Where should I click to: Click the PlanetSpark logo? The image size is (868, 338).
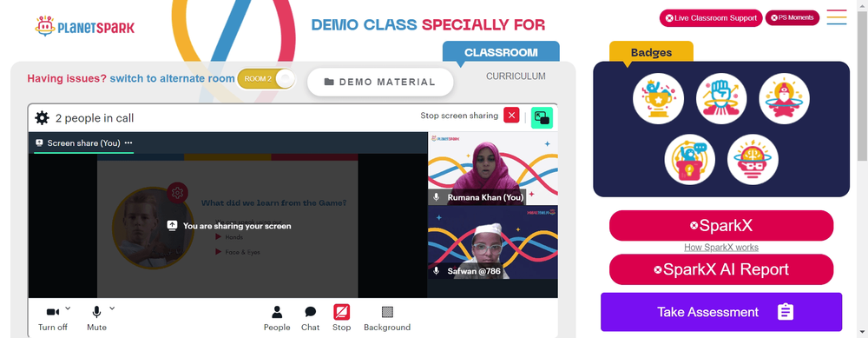(85, 26)
